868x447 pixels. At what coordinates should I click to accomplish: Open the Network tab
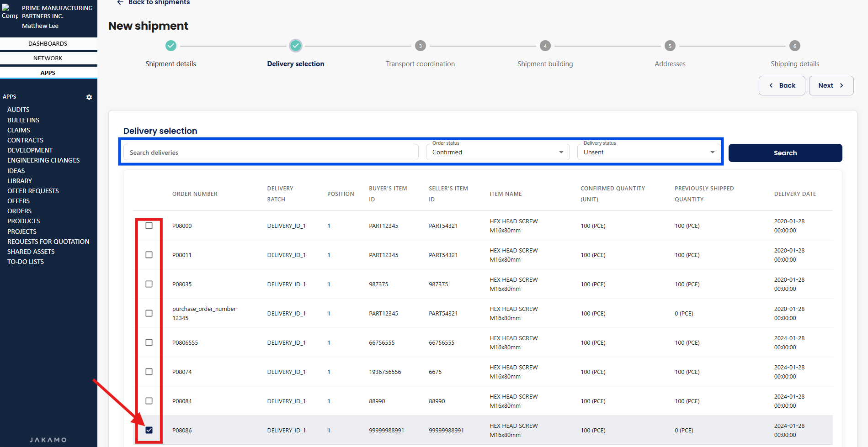click(48, 58)
